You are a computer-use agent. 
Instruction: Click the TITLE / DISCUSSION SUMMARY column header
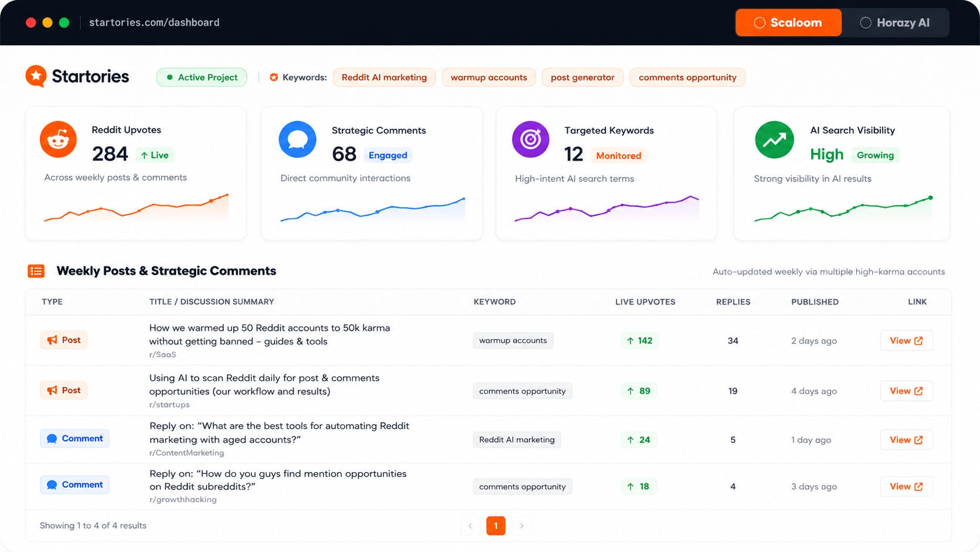click(x=212, y=302)
